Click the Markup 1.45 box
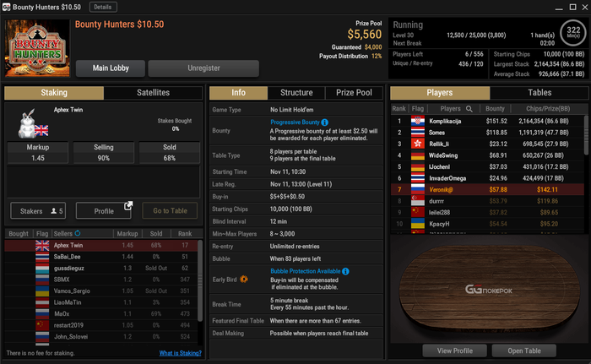This screenshot has height=364, width=591. (x=38, y=152)
